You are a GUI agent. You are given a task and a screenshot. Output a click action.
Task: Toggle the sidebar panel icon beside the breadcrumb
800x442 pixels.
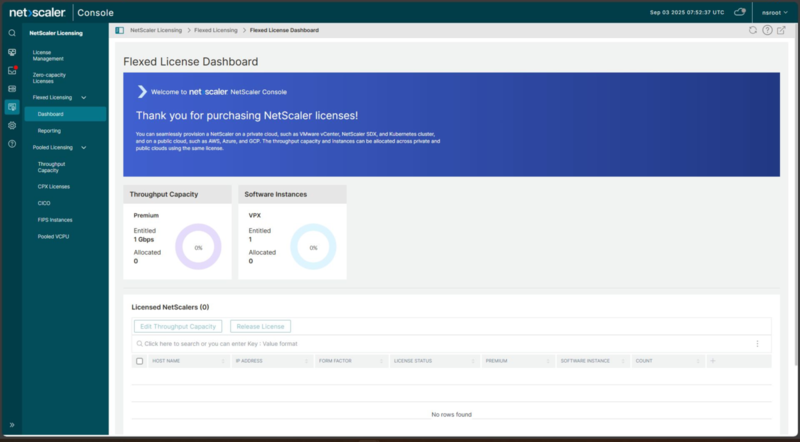119,30
